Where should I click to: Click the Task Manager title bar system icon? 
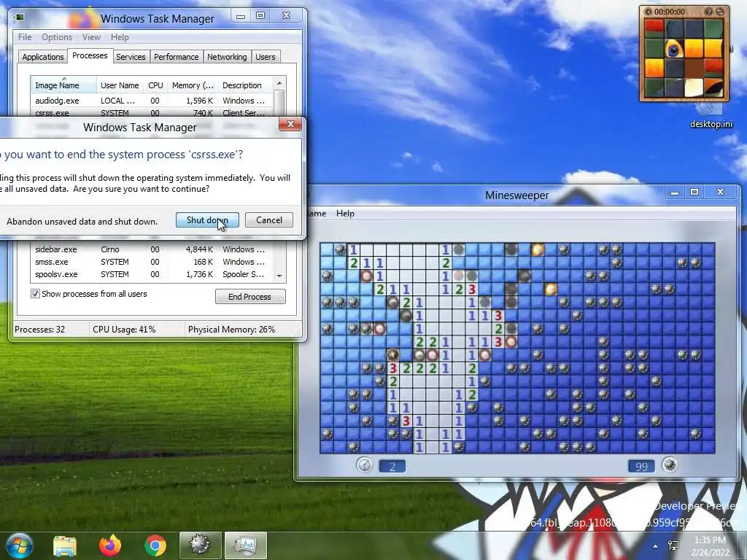click(20, 18)
